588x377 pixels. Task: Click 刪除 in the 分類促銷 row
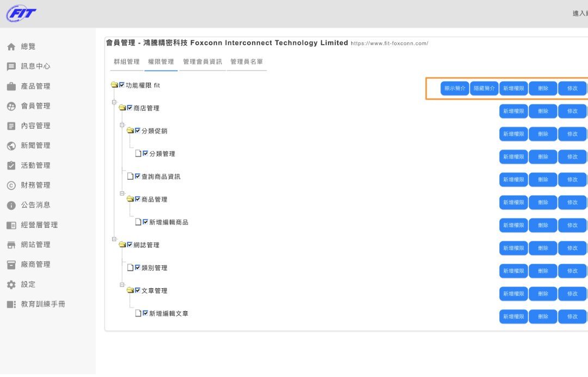point(543,134)
